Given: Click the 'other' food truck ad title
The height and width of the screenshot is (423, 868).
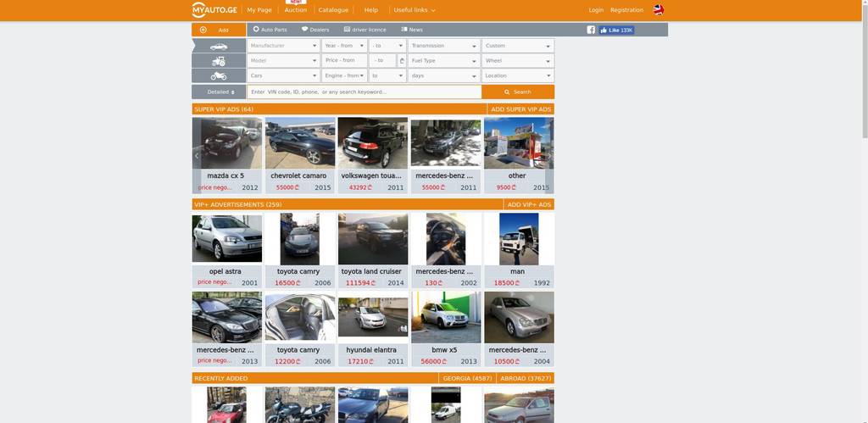Looking at the screenshot, I should pos(517,176).
